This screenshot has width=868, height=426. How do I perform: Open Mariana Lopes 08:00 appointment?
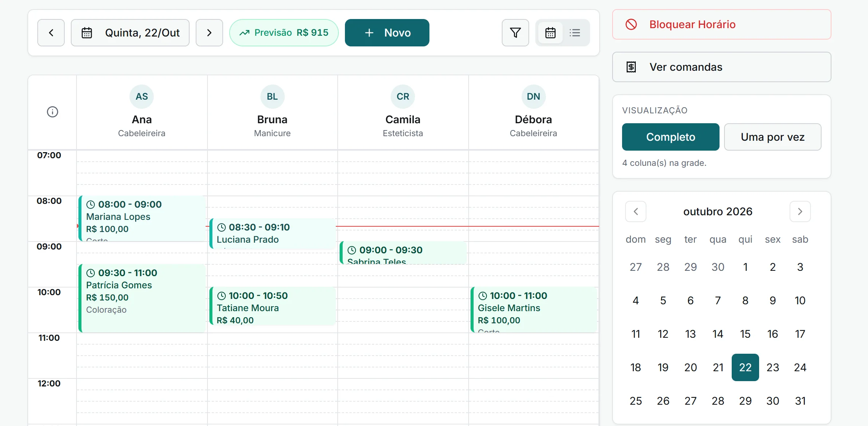[142, 219]
